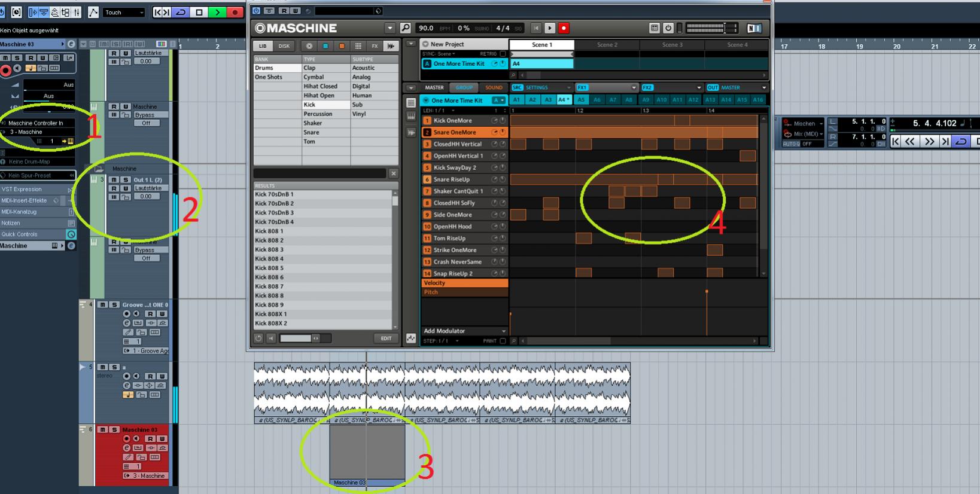Viewport: 980px width, 494px height.
Task: Click the browser search input field
Action: [320, 173]
